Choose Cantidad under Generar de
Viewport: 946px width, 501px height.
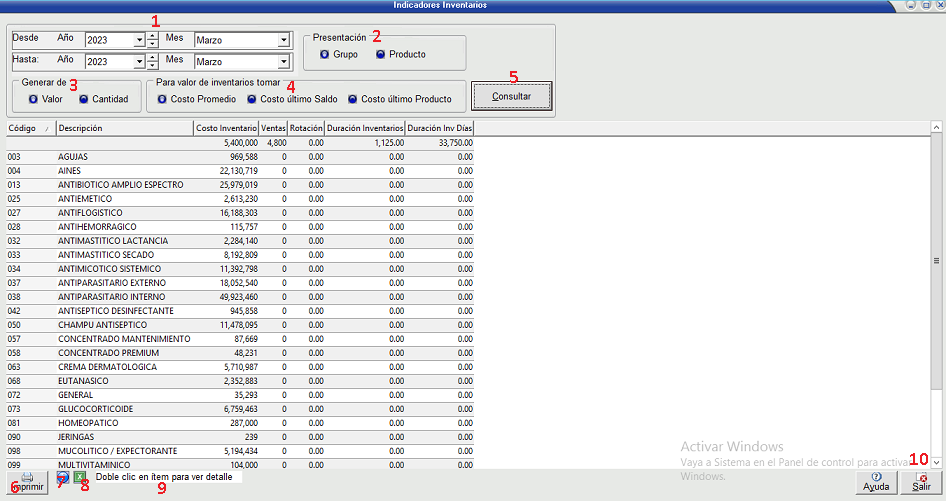84,99
